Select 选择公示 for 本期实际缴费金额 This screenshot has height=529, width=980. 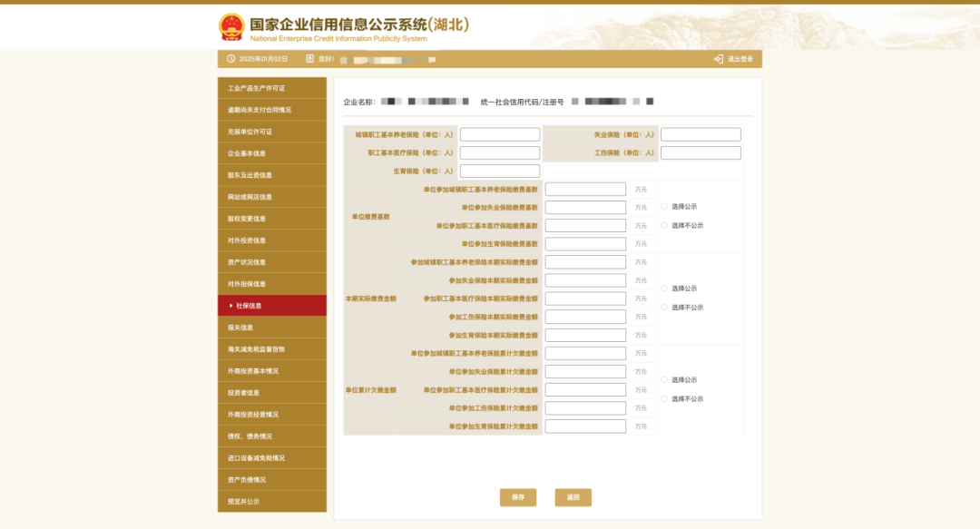(663, 289)
